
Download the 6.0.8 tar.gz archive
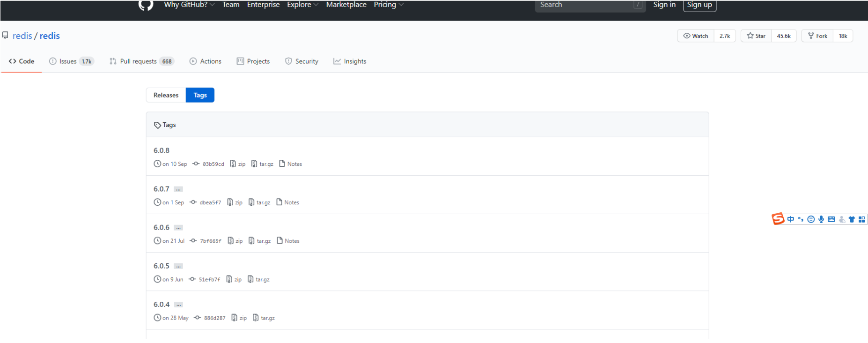tap(262, 164)
